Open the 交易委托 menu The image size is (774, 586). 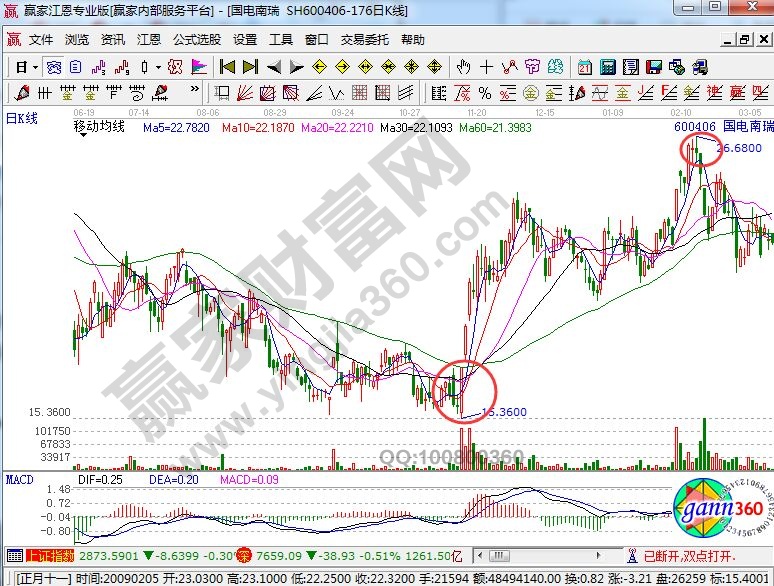[365, 40]
